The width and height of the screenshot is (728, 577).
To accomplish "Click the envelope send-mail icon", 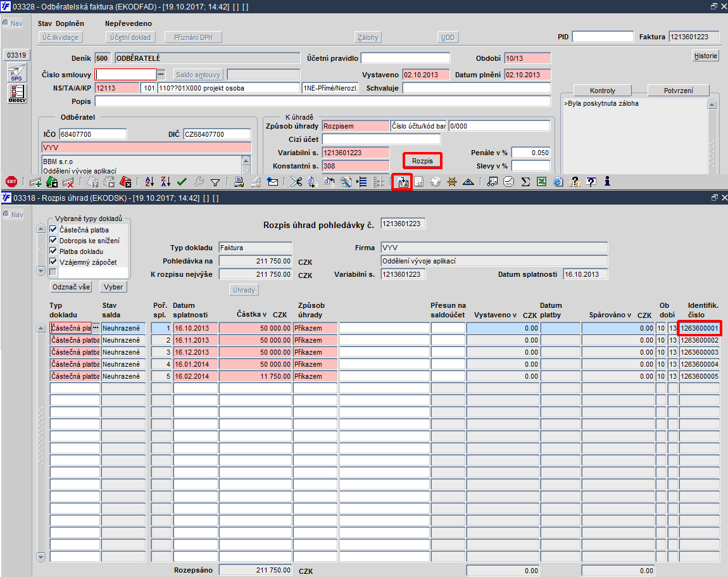I will [273, 182].
